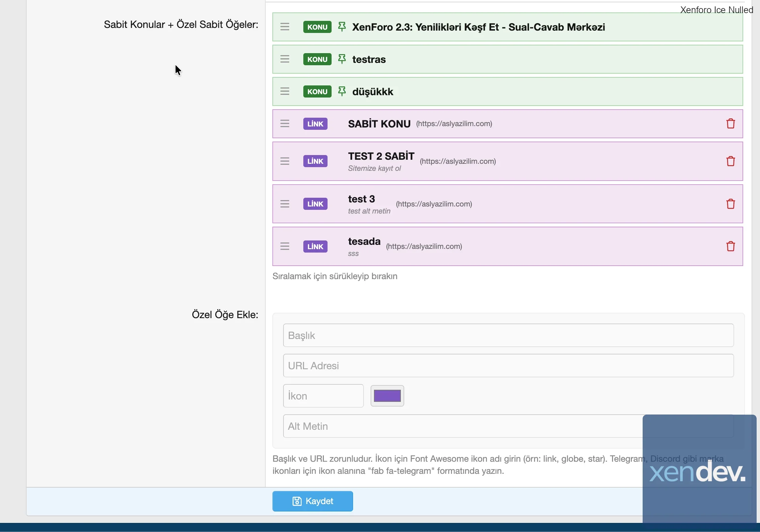Click pin icon on XenForo 2.3 topic

(x=342, y=27)
